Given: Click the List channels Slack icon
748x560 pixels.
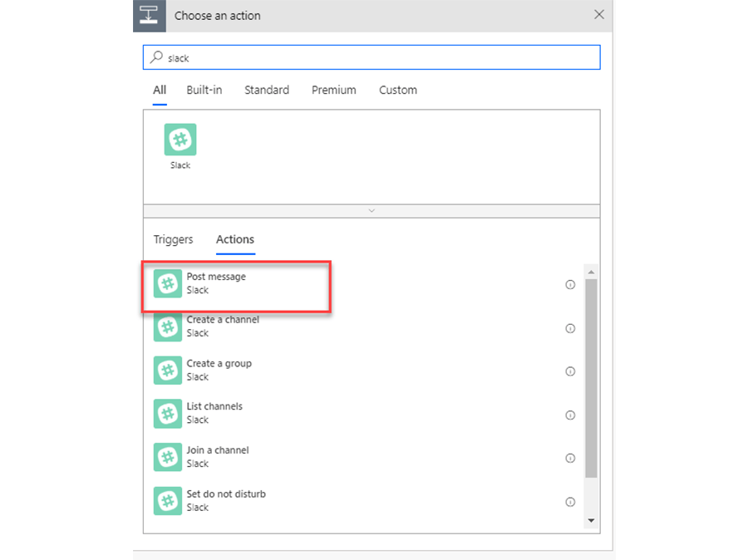Looking at the screenshot, I should (x=167, y=414).
